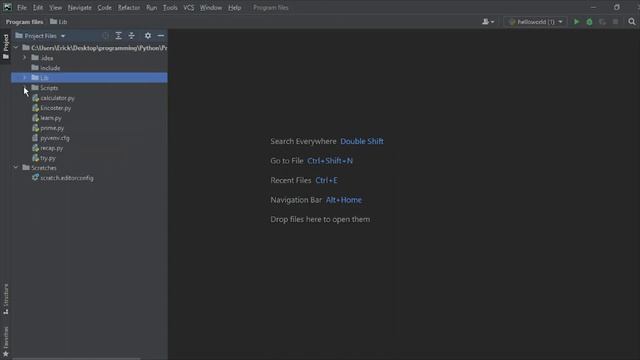Expand the Lib folder arrow

24,78
